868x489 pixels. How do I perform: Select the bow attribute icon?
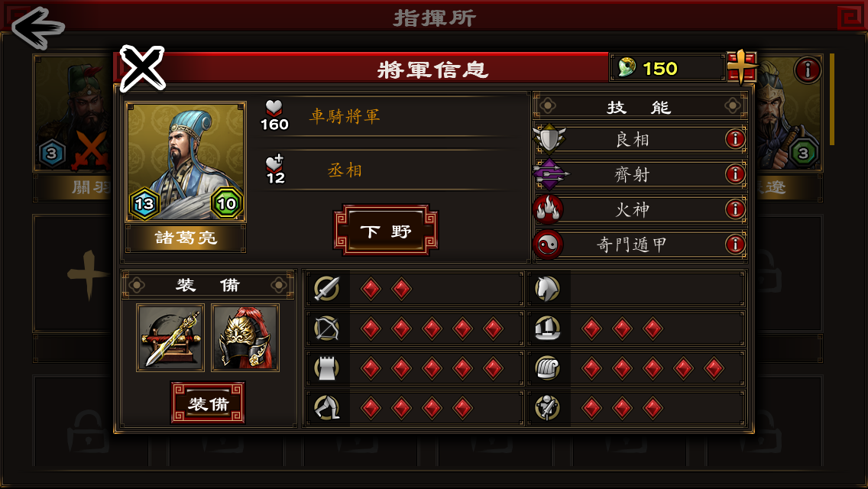click(x=326, y=329)
